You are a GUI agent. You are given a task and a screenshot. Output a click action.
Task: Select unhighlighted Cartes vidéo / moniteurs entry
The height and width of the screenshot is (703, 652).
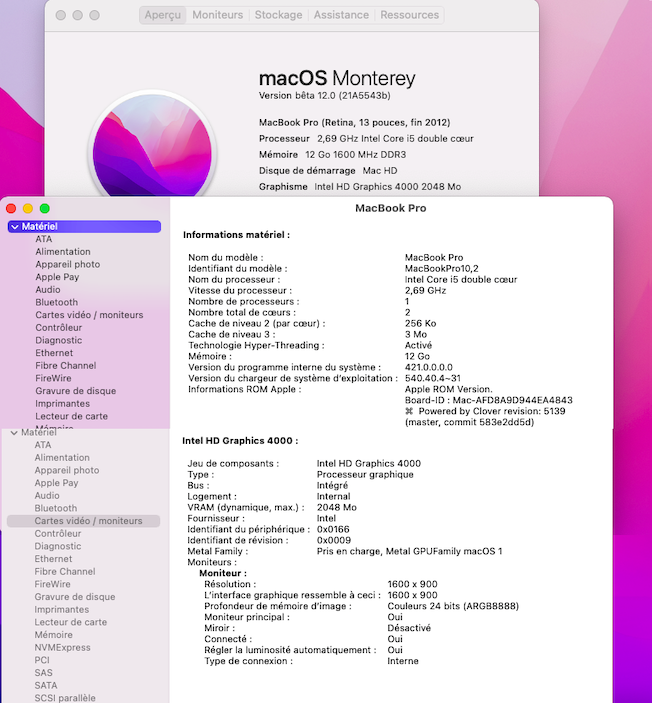(x=89, y=315)
